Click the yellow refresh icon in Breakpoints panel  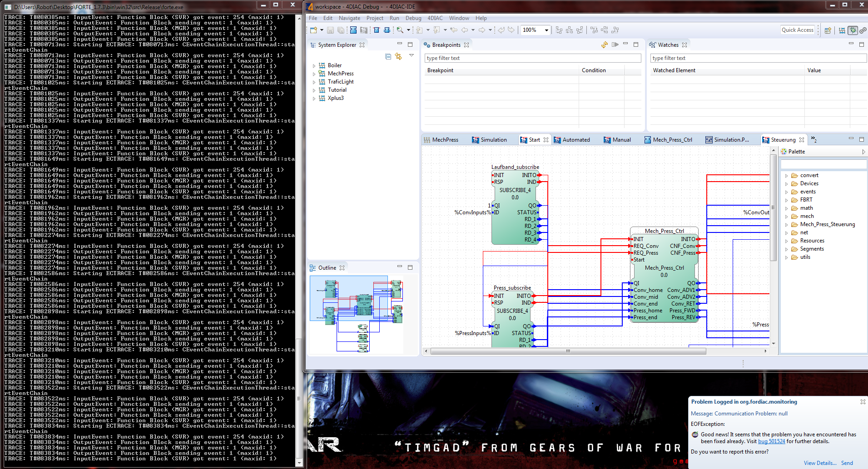[605, 44]
